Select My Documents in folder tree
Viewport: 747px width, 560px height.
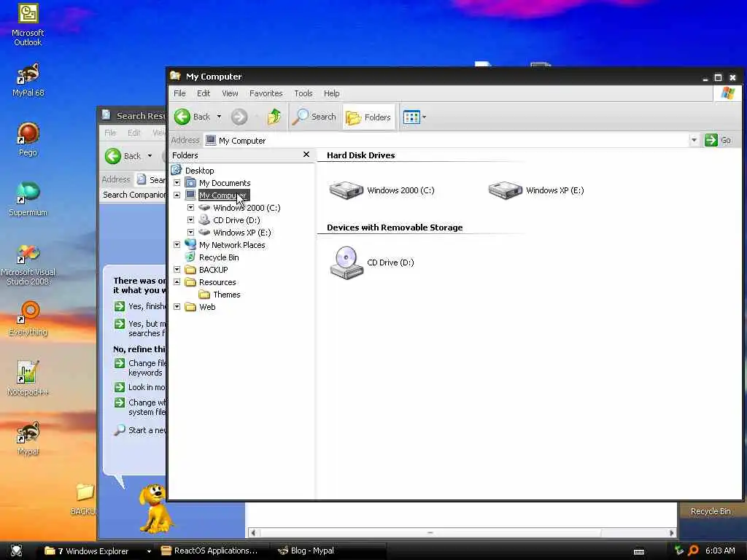tap(225, 183)
